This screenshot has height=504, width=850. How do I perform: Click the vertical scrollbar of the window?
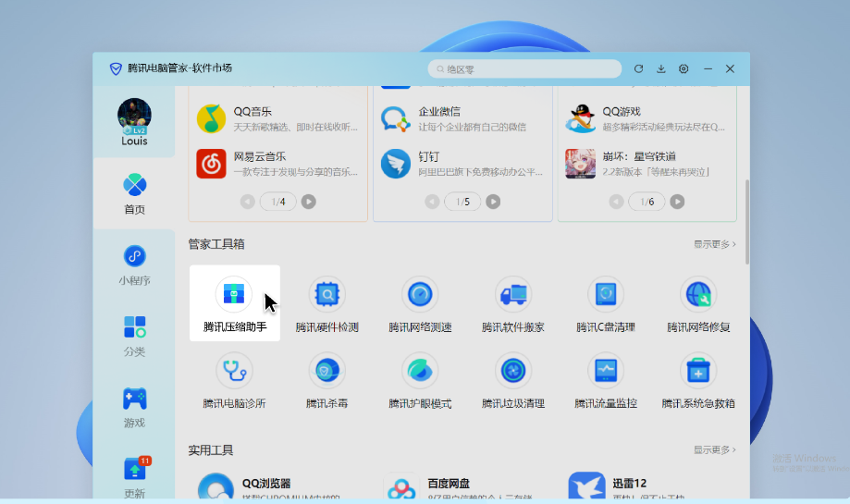[747, 222]
